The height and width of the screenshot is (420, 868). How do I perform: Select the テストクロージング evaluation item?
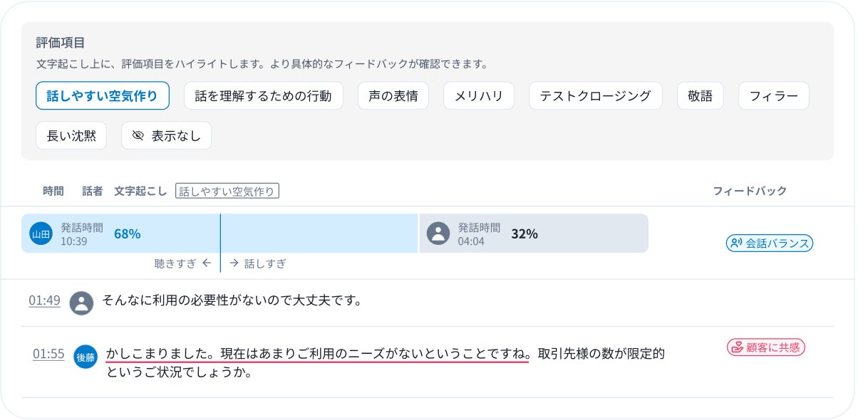[595, 95]
